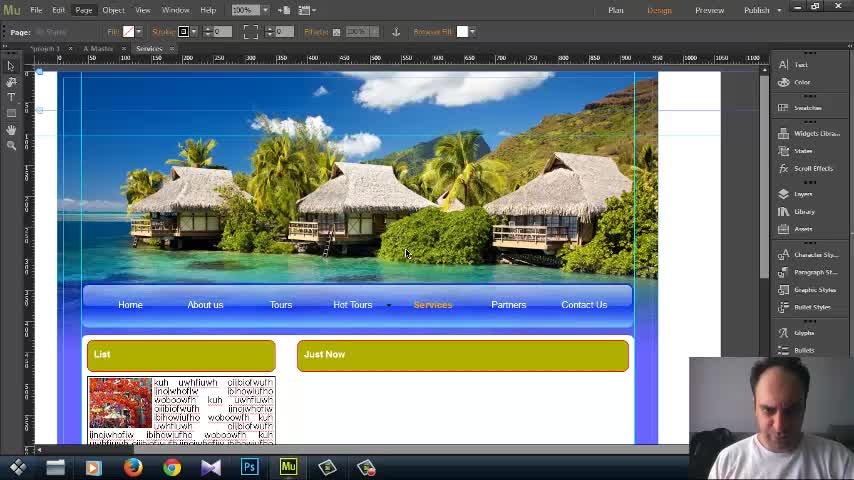Expand the Stroke color dropdown arrow
854x480 pixels.
pyautogui.click(x=194, y=32)
